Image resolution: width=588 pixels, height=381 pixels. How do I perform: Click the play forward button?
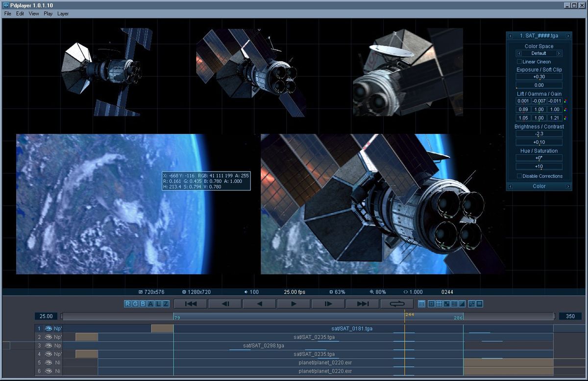pyautogui.click(x=294, y=304)
